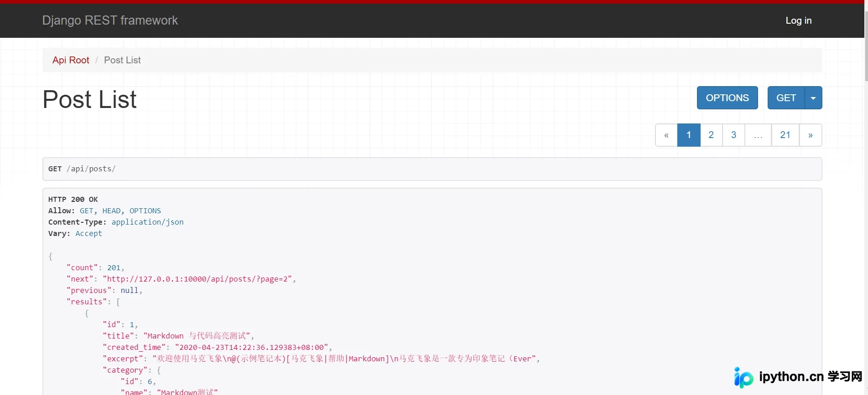Viewport: 868px width, 395px height.
Task: Open the next page URL ?page=2
Action: click(x=197, y=279)
